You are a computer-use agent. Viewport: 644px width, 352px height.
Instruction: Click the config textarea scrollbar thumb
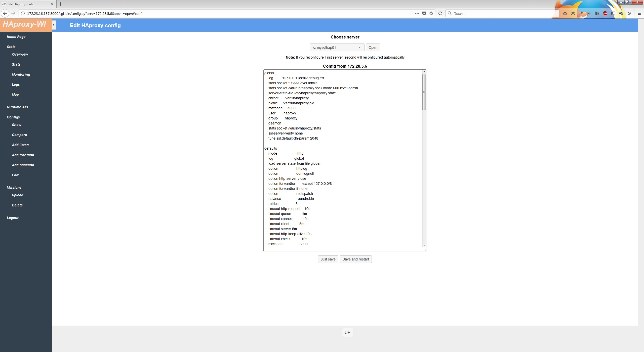(x=424, y=92)
